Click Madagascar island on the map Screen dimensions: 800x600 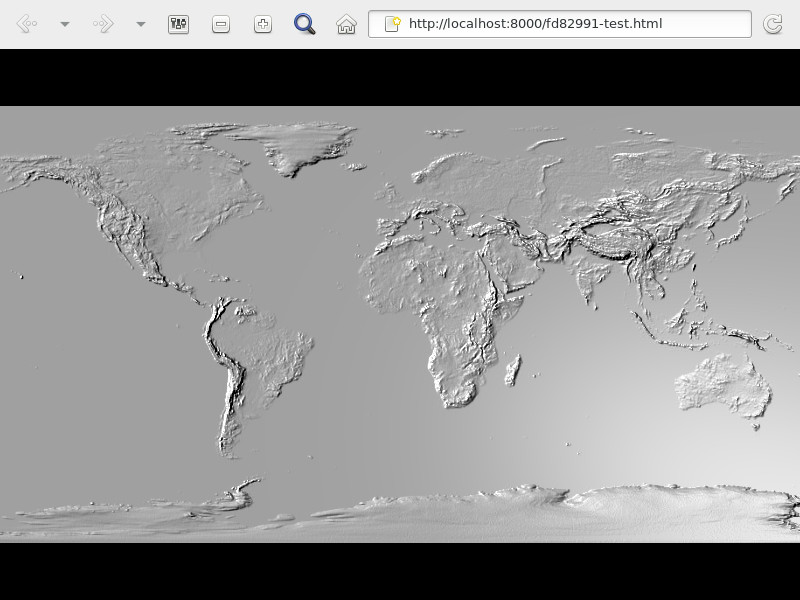[513, 370]
